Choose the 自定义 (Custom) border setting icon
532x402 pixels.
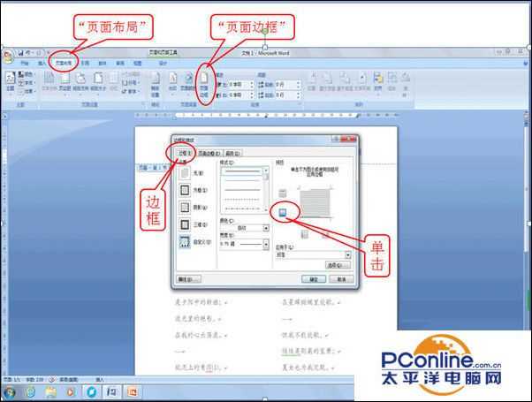pyautogui.click(x=185, y=242)
